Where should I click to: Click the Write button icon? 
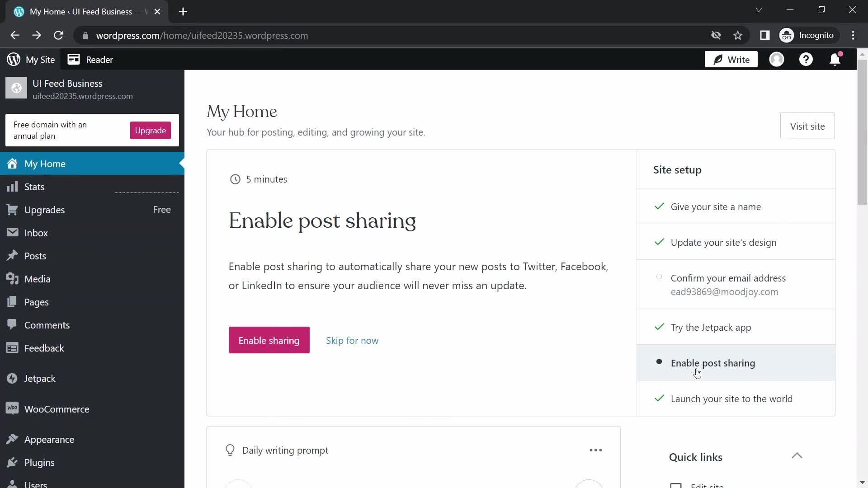(x=718, y=60)
